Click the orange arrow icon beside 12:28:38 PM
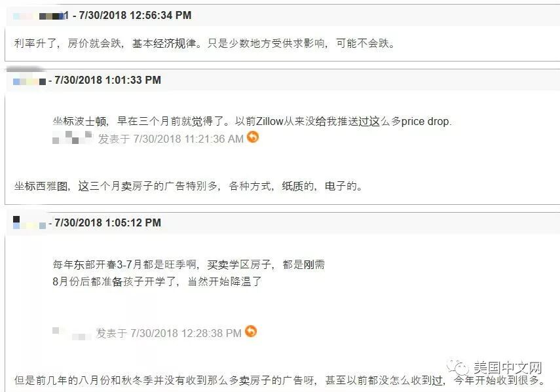The image size is (560, 392). 251,331
